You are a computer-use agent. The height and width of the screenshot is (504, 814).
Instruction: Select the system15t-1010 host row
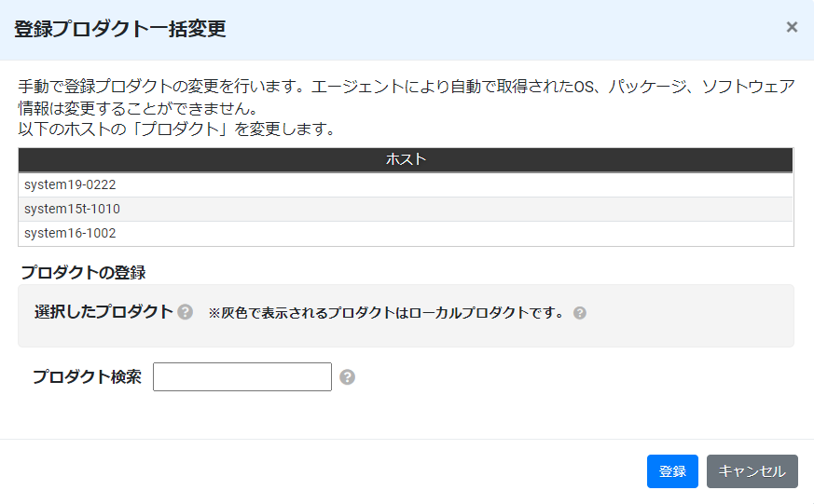click(x=406, y=209)
